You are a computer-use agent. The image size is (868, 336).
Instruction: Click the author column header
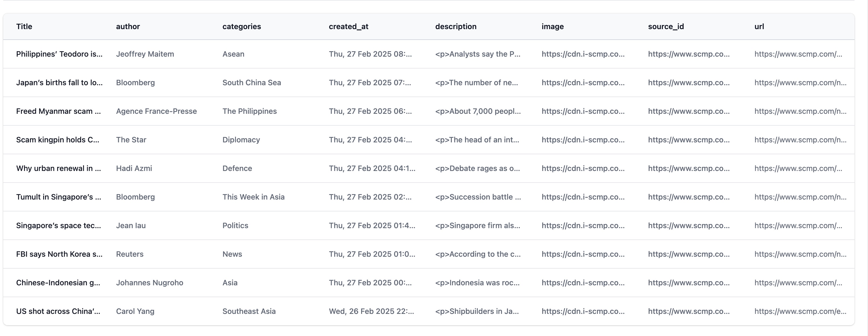(128, 27)
